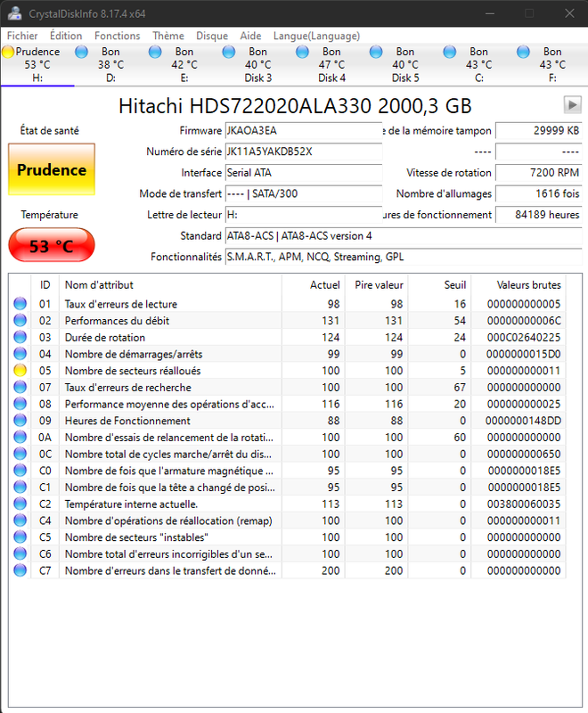
Task: Click the power-on hours field 84189 heures
Action: point(538,215)
